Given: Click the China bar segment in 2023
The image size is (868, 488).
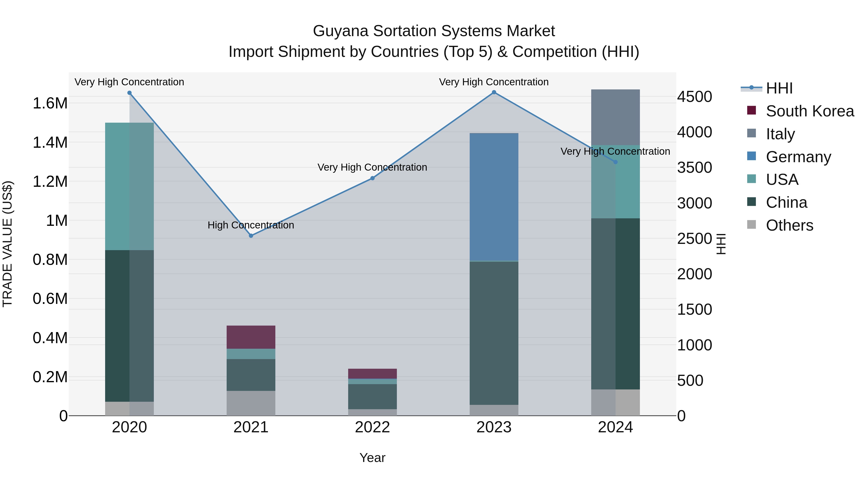Looking at the screenshot, I should tap(494, 333).
